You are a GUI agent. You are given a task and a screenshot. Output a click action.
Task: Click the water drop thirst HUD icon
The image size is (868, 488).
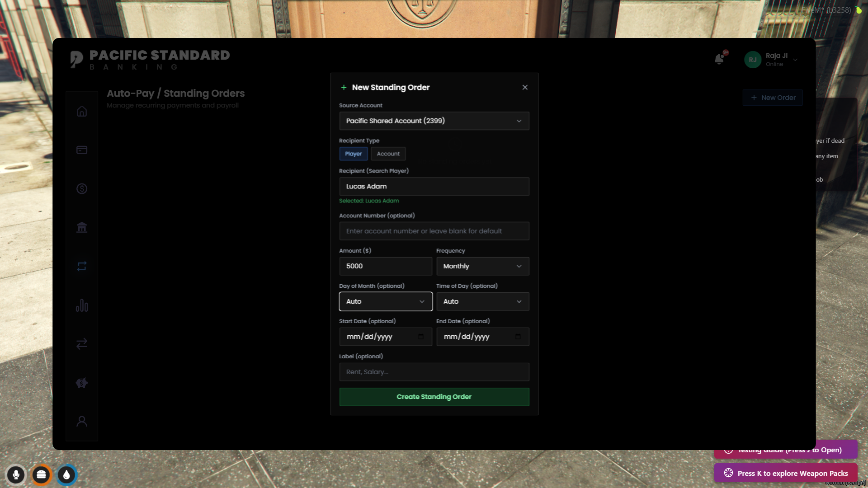click(x=66, y=475)
